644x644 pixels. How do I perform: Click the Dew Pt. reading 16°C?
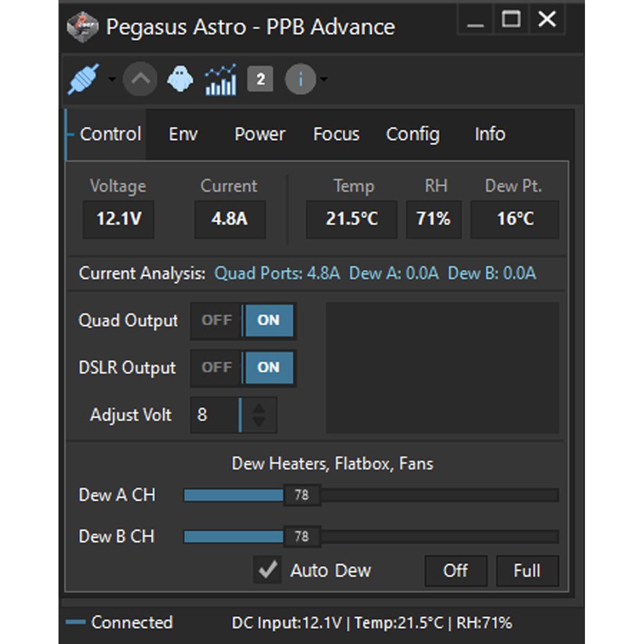[515, 219]
